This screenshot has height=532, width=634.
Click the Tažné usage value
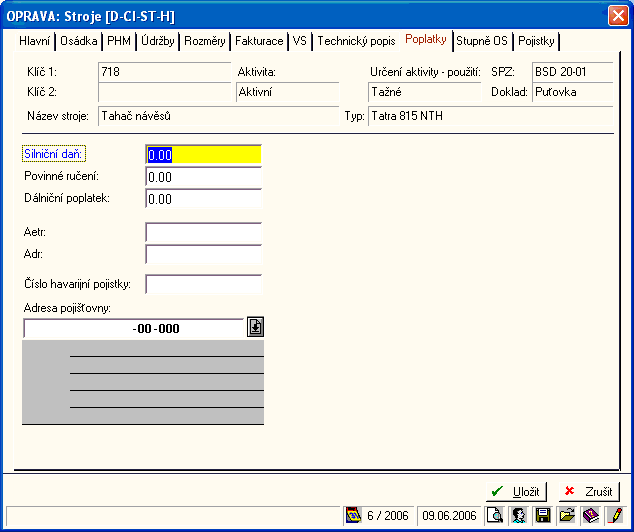(x=425, y=92)
